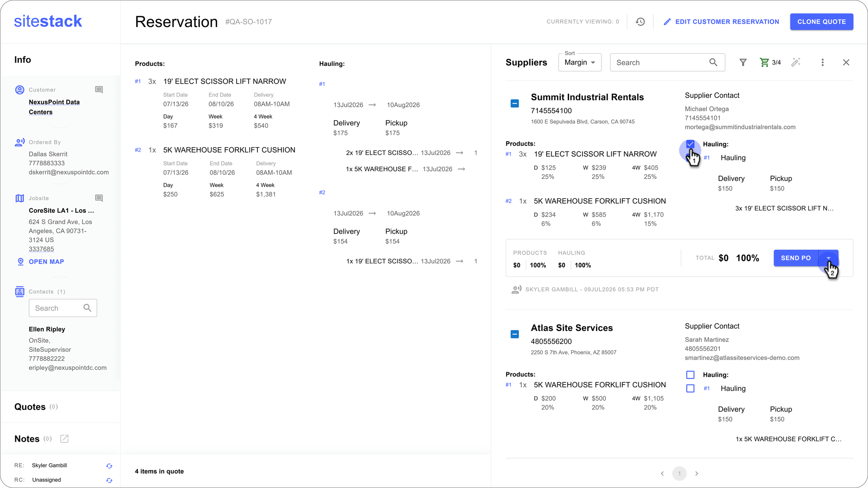Screen dimensions: 868x488
Task: Expand the Send PO dropdown arrow
Action: [x=829, y=258]
